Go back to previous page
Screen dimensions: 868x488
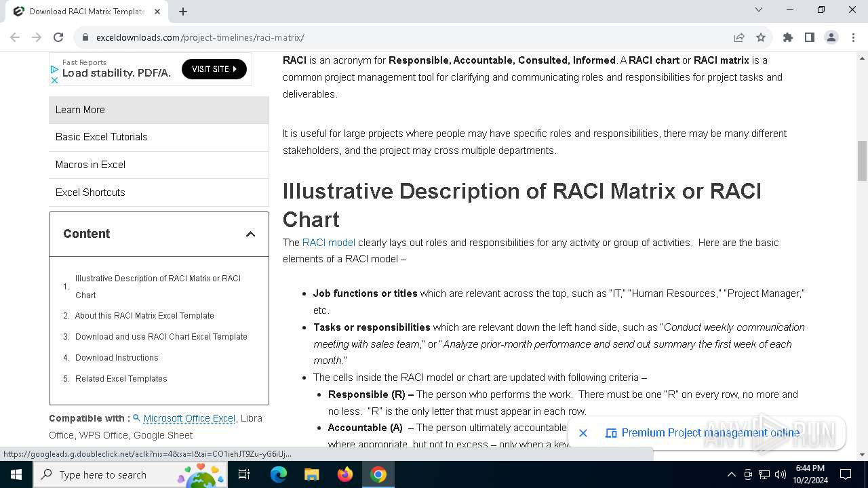coord(15,37)
